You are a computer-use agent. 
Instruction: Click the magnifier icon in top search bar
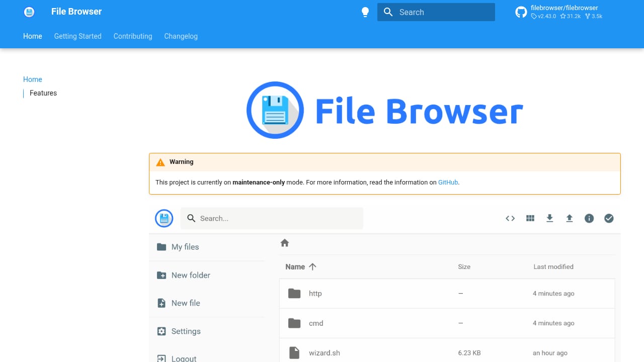[x=388, y=12]
